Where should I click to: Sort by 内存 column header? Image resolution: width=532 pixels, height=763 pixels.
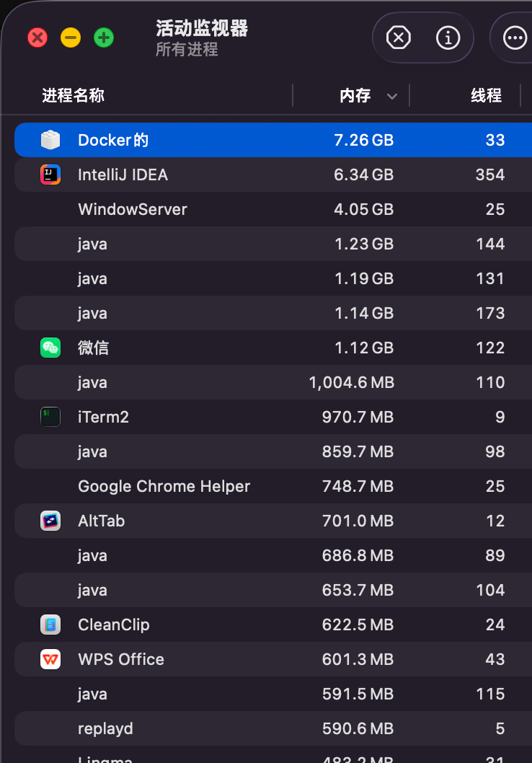click(355, 95)
